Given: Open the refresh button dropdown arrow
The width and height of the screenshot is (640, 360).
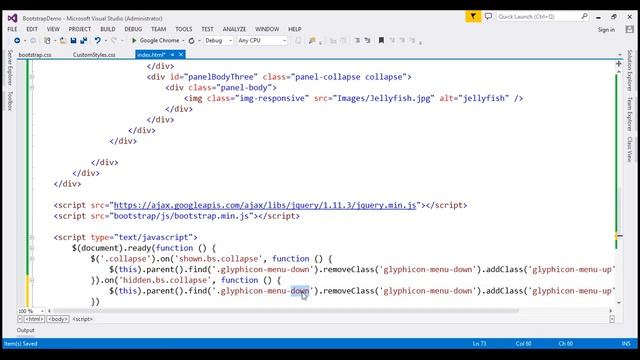Looking at the screenshot, I should (x=199, y=41).
